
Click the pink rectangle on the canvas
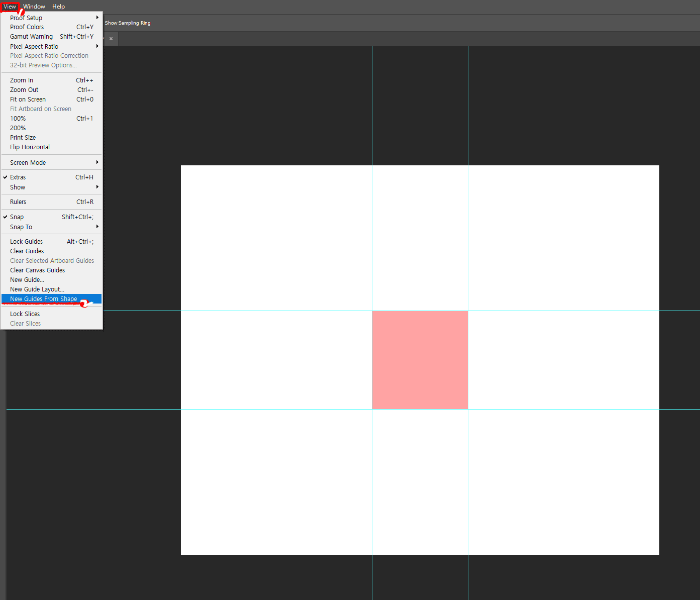420,359
